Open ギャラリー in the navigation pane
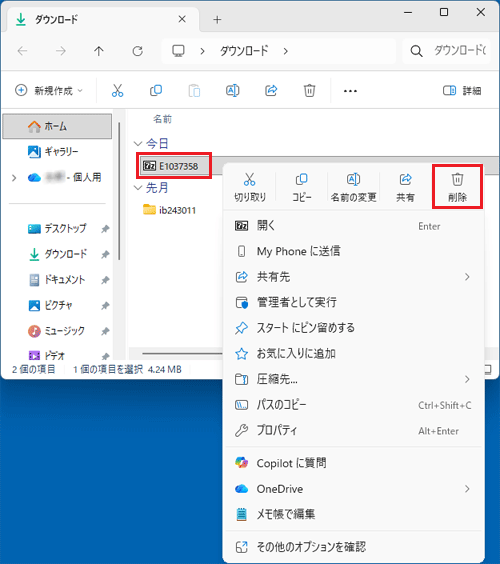This screenshot has height=564, width=500. coord(57,152)
